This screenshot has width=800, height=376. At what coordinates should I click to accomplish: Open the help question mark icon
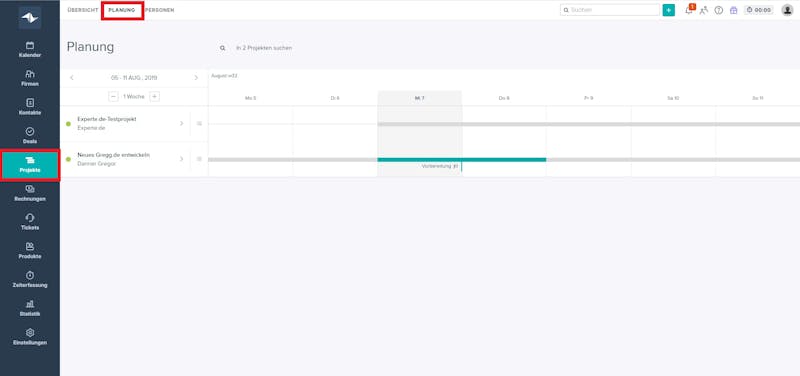(x=718, y=10)
